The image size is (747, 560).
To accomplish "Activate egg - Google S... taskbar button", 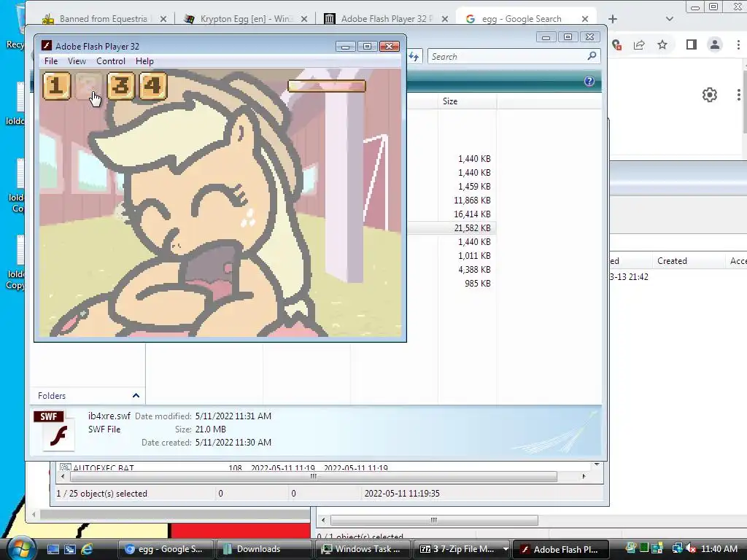I will coord(165,549).
